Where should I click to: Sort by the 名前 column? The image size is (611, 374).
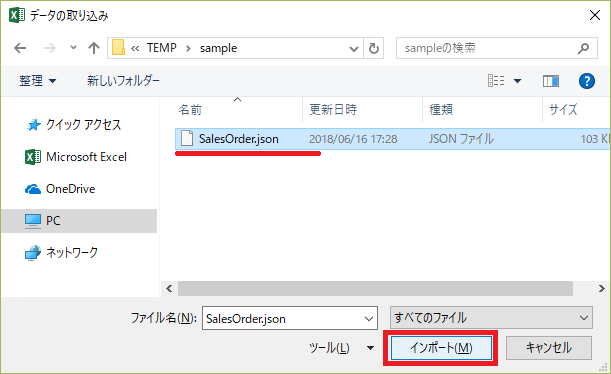point(190,109)
